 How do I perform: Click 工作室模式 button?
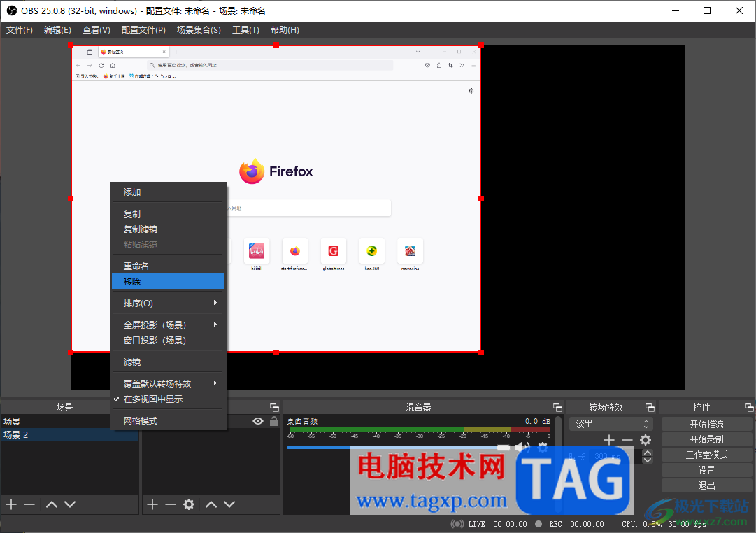[x=706, y=455]
